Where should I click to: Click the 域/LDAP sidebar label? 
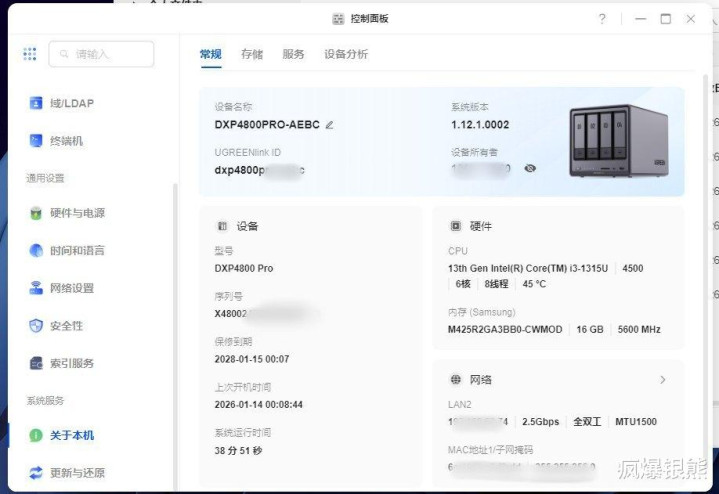pos(72,103)
